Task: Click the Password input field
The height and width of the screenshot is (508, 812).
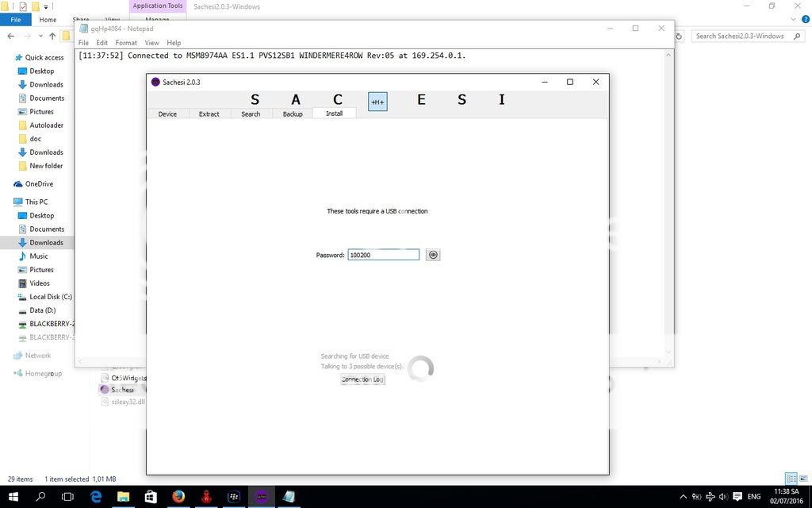Action: (x=383, y=255)
